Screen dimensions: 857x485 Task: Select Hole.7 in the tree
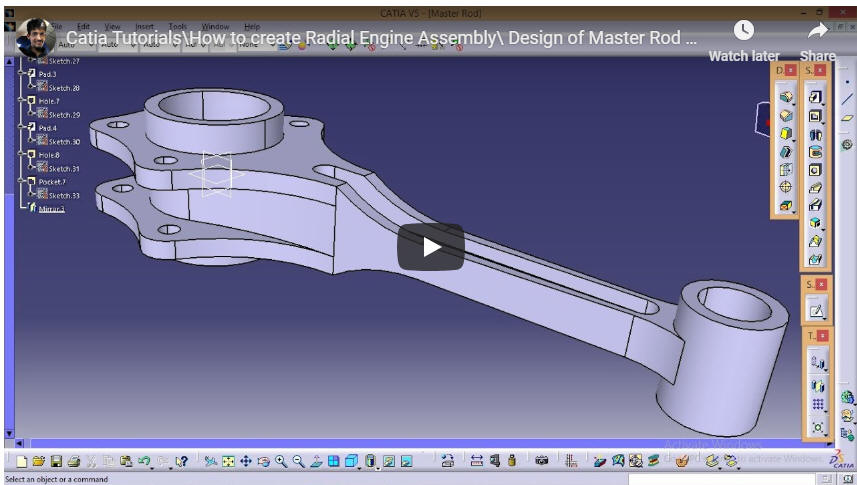tap(49, 101)
